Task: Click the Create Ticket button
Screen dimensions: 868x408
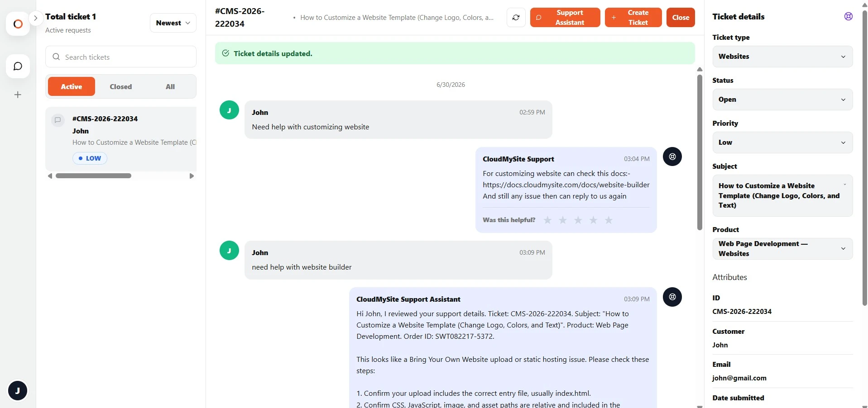Action: point(633,18)
